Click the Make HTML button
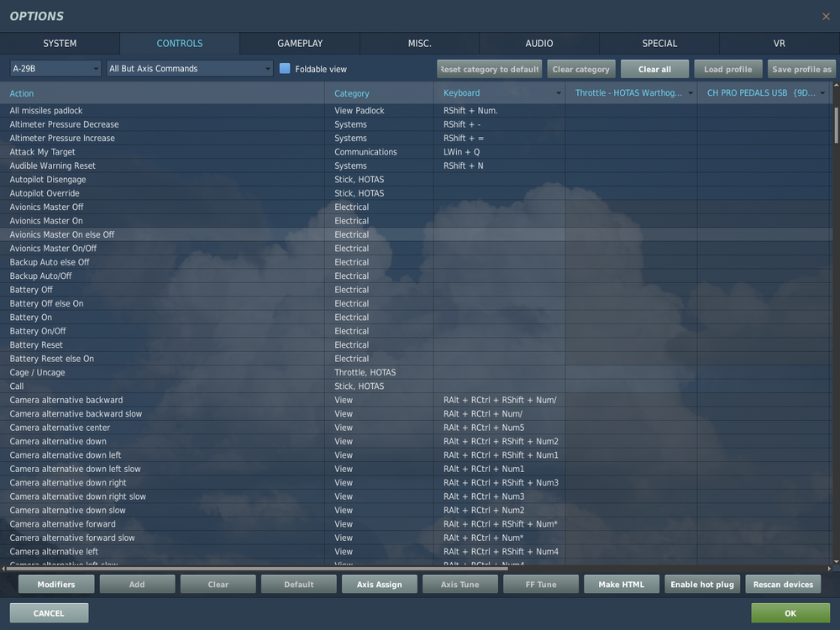Image resolution: width=840 pixels, height=630 pixels. click(622, 585)
